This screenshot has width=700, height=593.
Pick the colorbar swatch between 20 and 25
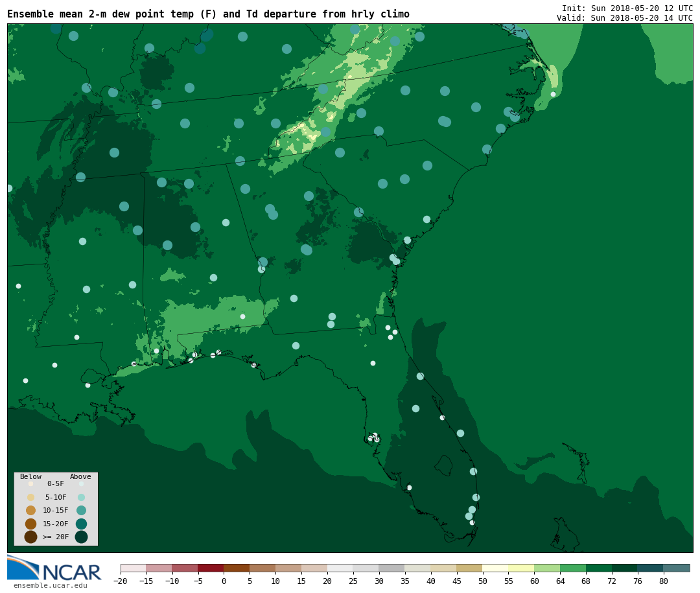coord(340,568)
